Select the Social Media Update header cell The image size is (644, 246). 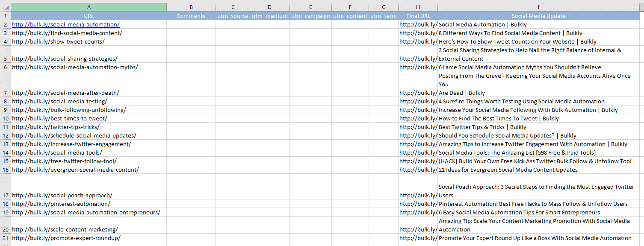[x=538, y=16]
